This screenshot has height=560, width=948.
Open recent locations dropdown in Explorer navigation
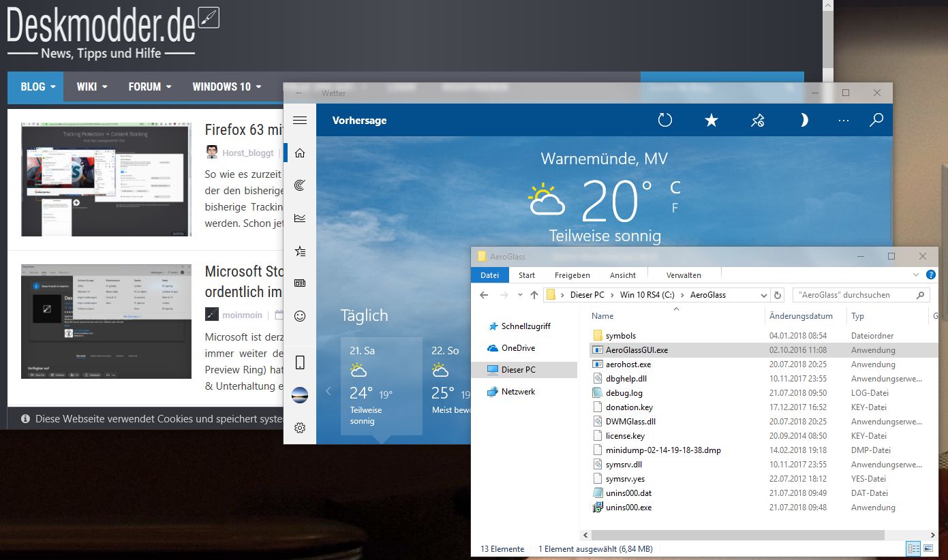tap(520, 295)
